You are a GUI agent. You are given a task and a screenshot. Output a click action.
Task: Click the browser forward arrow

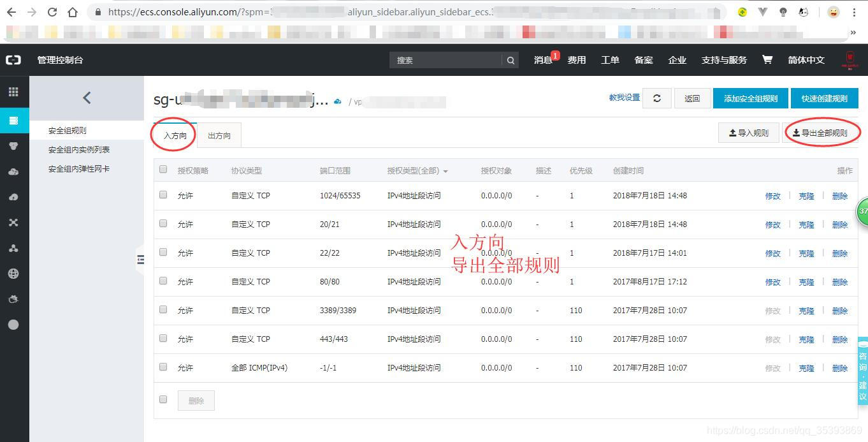point(33,12)
